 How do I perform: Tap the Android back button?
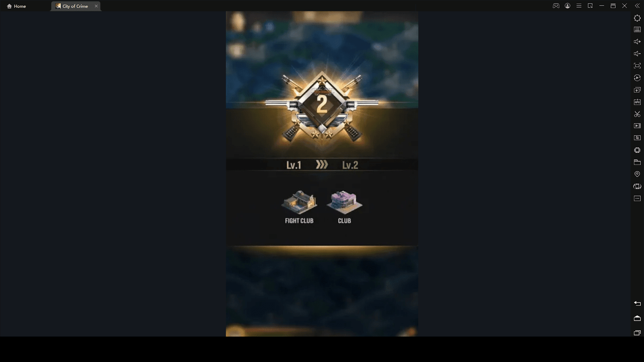point(637,303)
